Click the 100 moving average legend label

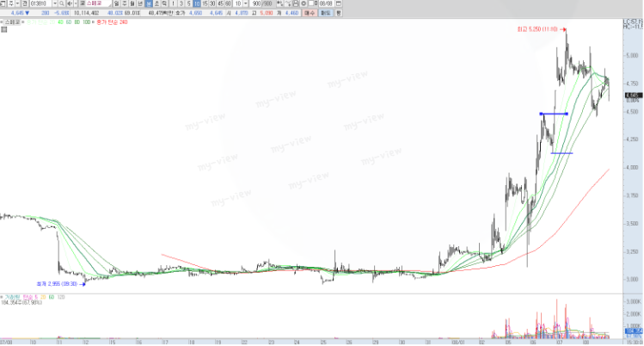coord(86,22)
